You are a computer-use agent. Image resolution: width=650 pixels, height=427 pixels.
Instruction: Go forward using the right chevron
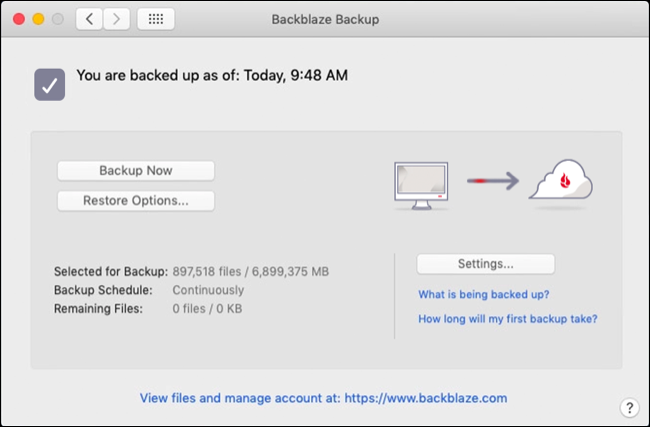(117, 19)
